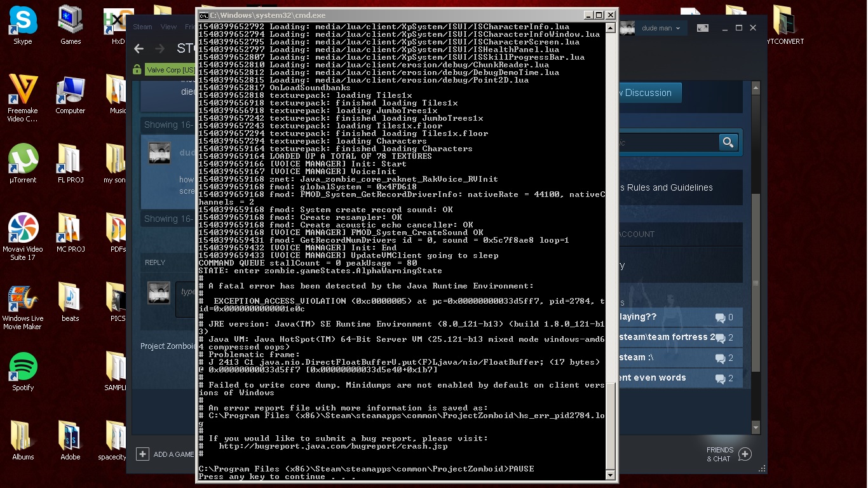Open the YTCONVERT folder on desktop
The width and height of the screenshot is (868, 488).
point(785,24)
